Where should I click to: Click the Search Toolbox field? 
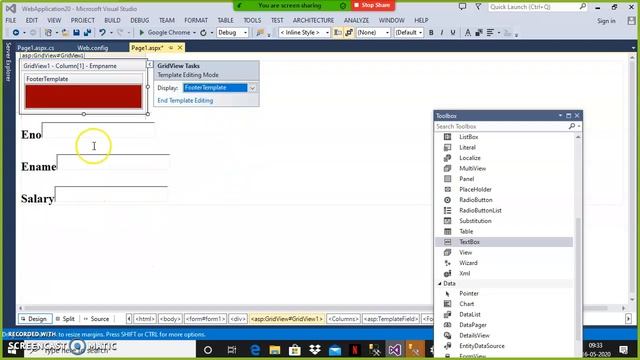pos(501,127)
